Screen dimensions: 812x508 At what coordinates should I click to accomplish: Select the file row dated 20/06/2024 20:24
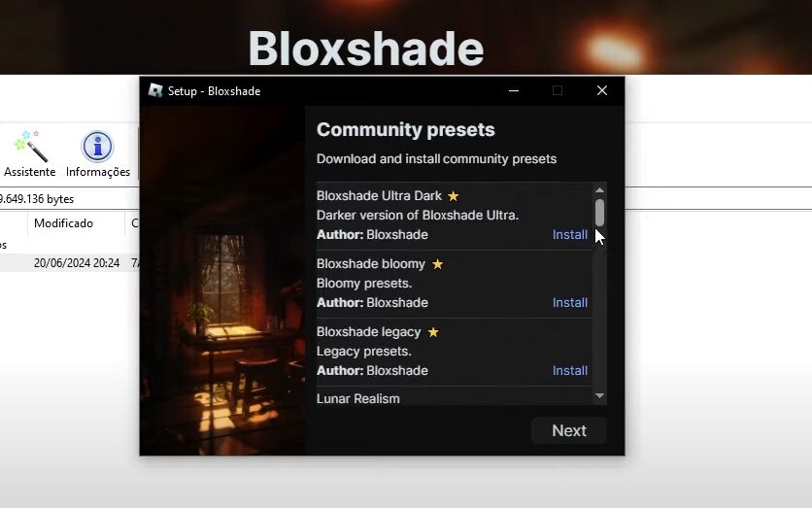[x=70, y=263]
